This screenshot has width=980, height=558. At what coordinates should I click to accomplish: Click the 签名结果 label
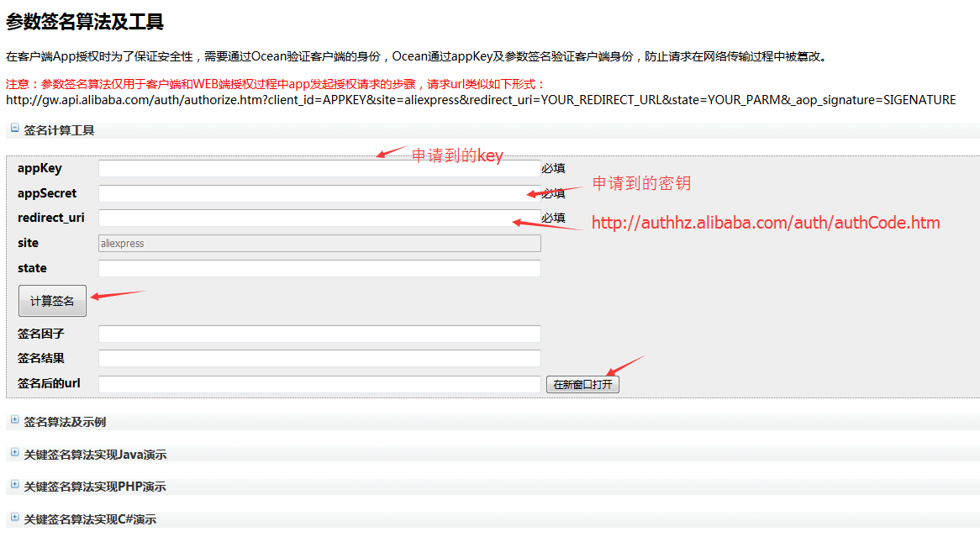click(x=40, y=358)
